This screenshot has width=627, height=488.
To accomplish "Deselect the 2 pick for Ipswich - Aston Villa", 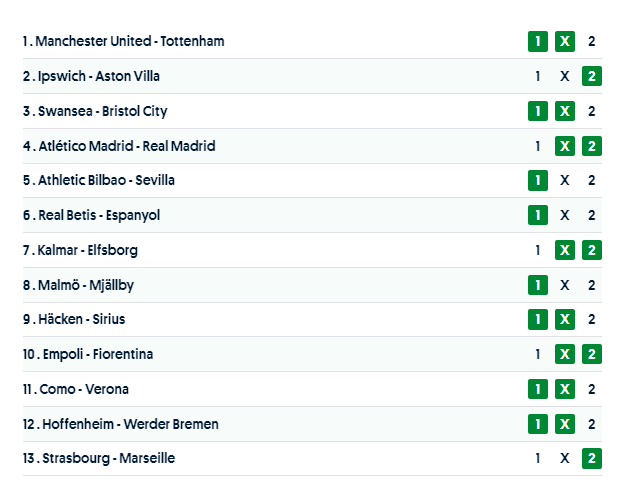I will point(592,76).
